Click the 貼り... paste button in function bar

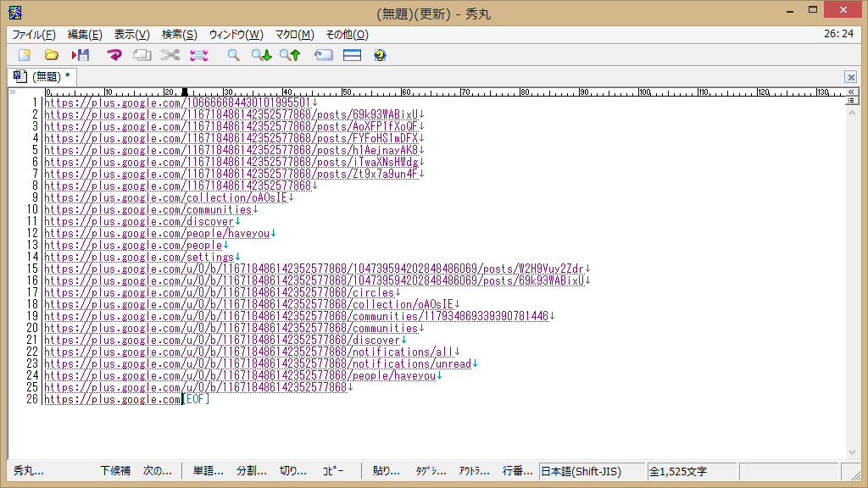pyautogui.click(x=387, y=471)
